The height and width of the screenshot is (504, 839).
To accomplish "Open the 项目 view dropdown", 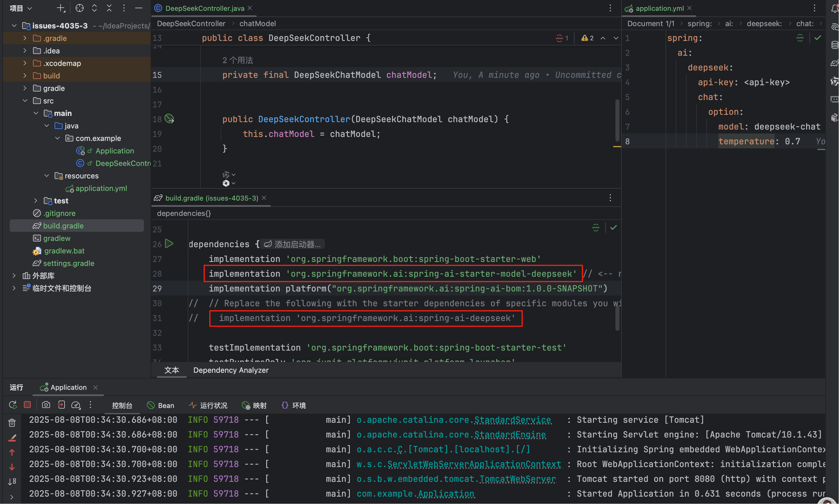I will coord(20,8).
